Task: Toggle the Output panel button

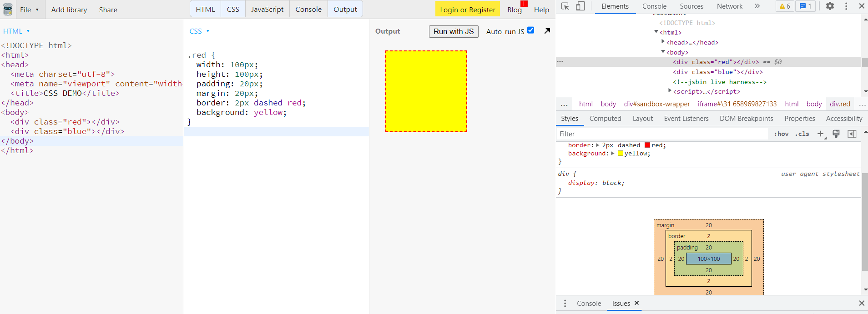Action: pyautogui.click(x=345, y=9)
